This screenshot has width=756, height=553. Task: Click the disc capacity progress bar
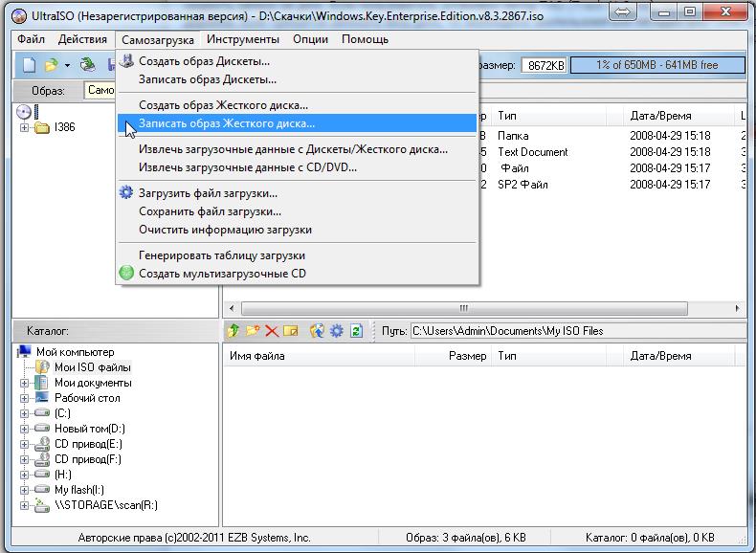tap(656, 65)
